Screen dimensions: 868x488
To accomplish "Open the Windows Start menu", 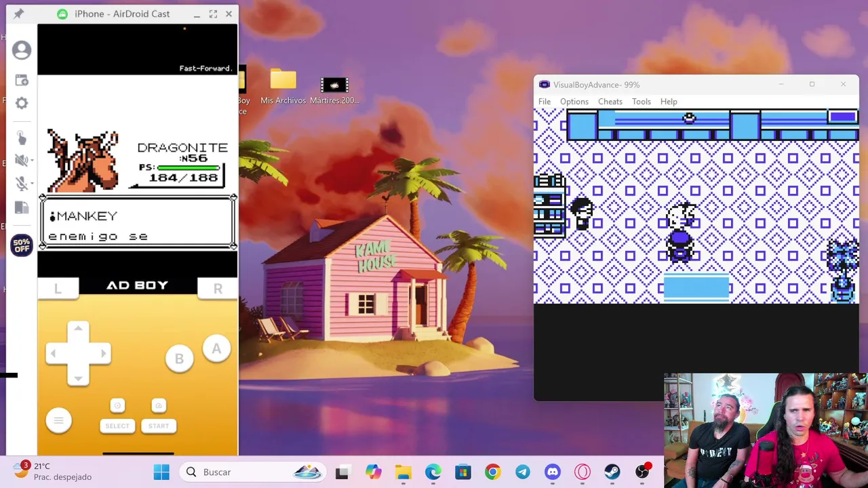I will tap(161, 472).
